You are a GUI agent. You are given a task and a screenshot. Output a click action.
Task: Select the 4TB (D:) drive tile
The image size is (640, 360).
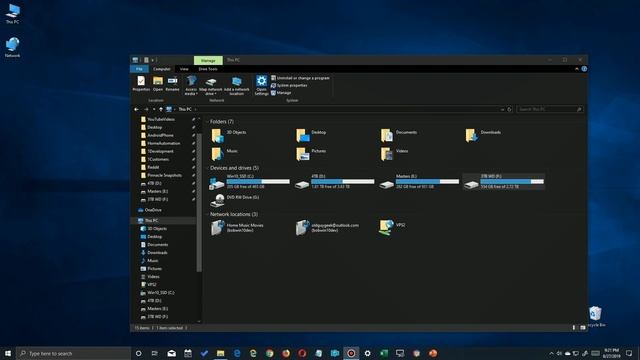(x=334, y=182)
